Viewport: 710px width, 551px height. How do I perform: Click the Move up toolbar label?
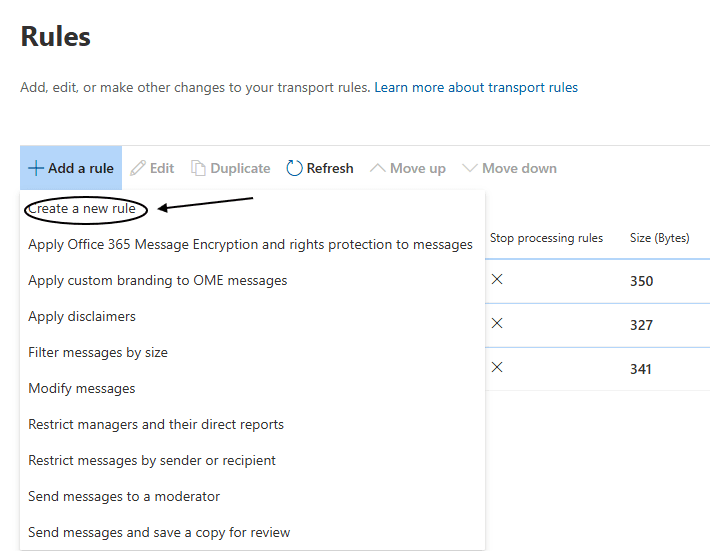pos(418,168)
